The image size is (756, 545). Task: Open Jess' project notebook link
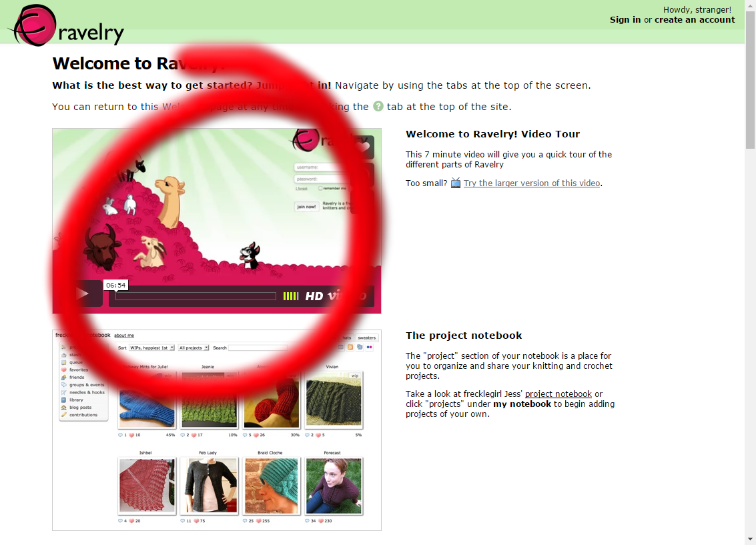[558, 394]
